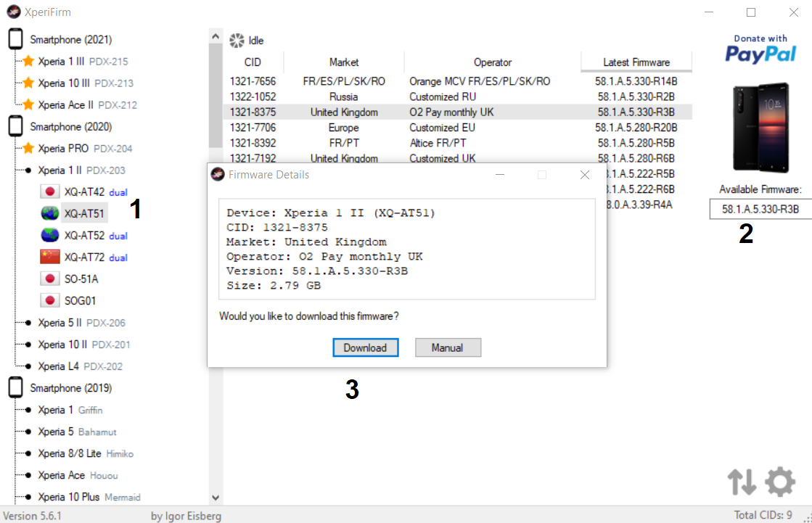Expand the Smartphone (2019) category
This screenshot has height=523, width=812.
pos(15,387)
